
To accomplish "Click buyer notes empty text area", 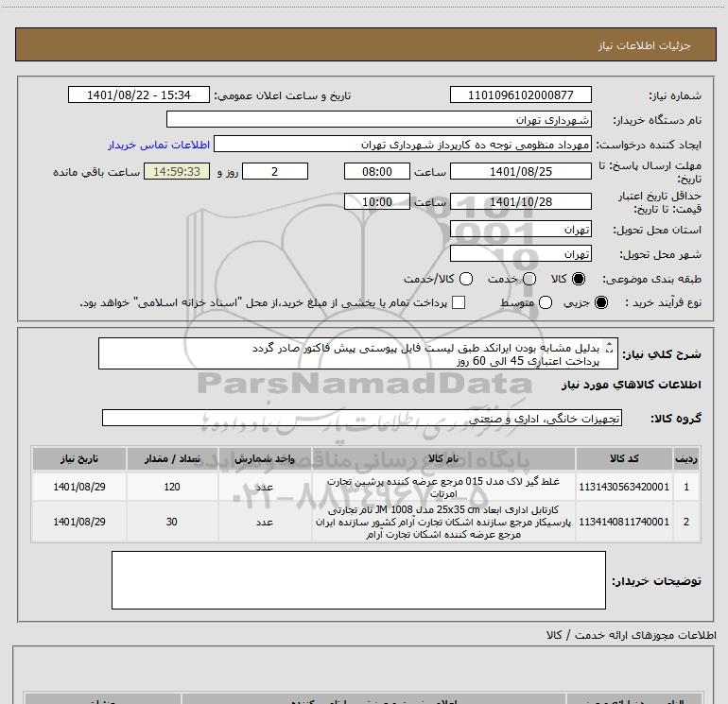I will (x=358, y=579).
